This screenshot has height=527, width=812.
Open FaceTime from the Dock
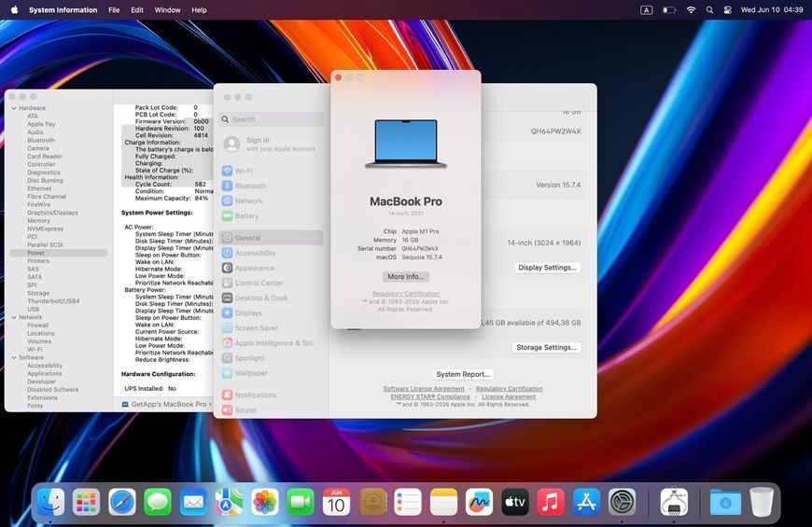pyautogui.click(x=301, y=502)
